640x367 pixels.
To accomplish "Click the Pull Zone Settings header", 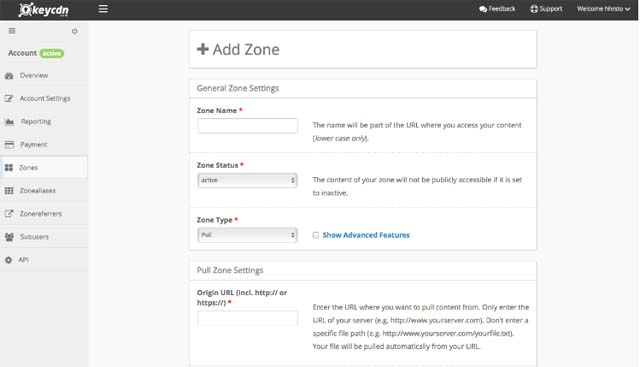I will coord(230,270).
